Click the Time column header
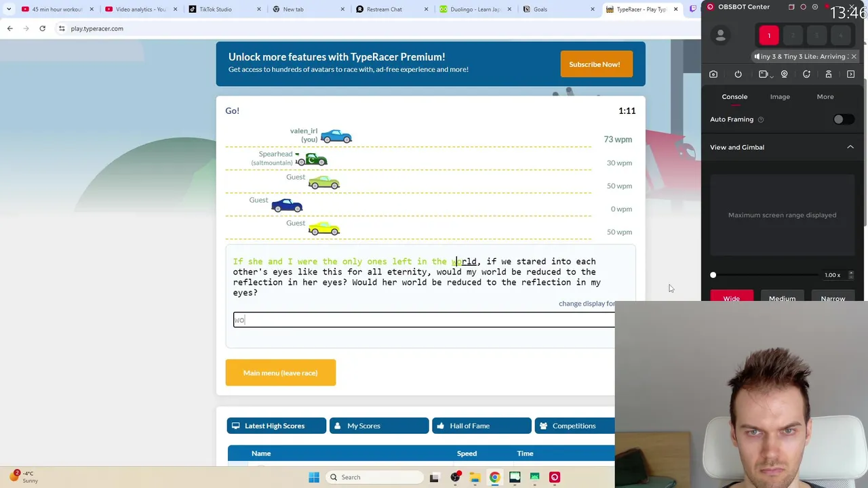The height and width of the screenshot is (488, 868). (x=525, y=453)
